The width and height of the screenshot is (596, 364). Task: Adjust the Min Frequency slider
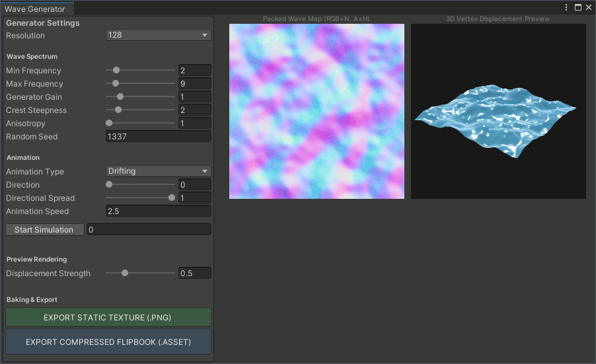pos(140,70)
